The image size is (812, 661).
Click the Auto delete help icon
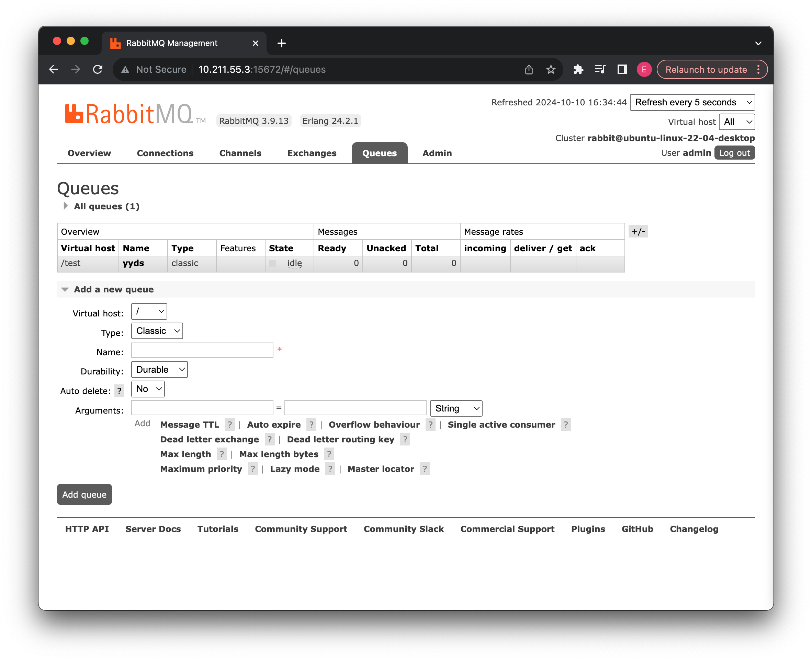[x=119, y=391]
